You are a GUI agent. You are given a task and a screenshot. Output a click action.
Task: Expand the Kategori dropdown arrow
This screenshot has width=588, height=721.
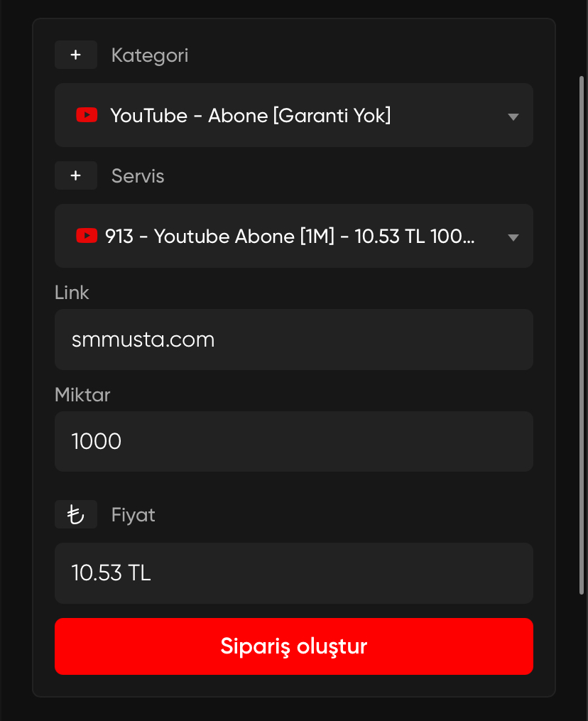tap(513, 116)
